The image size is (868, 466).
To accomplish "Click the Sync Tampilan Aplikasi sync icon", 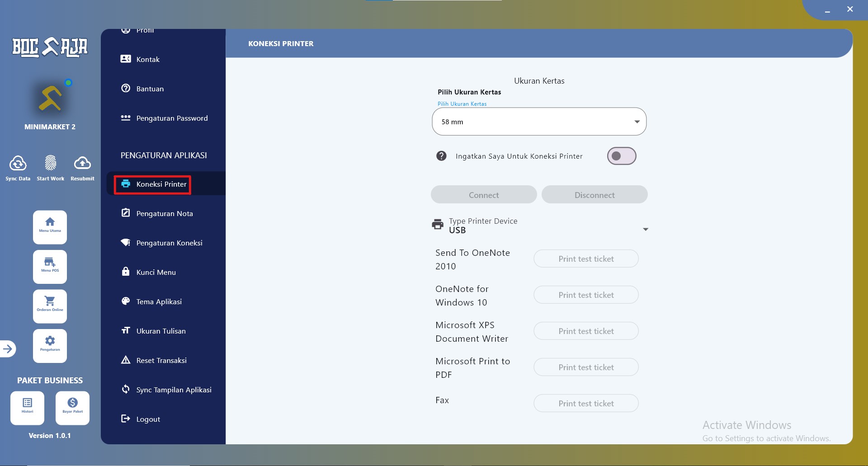I will point(126,389).
